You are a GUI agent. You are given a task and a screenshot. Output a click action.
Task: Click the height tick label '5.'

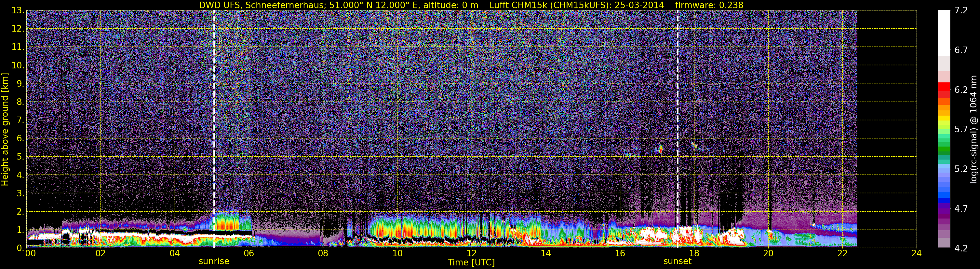click(20, 157)
